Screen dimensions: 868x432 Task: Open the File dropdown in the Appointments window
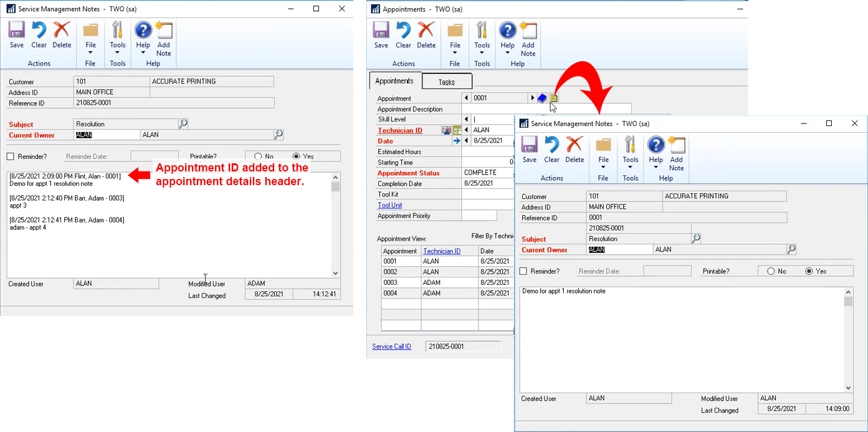[x=455, y=39]
